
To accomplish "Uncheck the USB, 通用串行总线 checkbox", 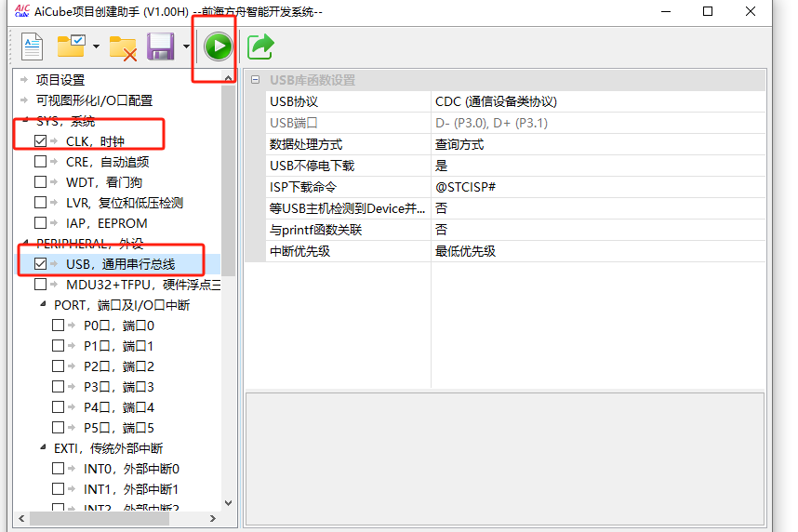I will coord(41,264).
